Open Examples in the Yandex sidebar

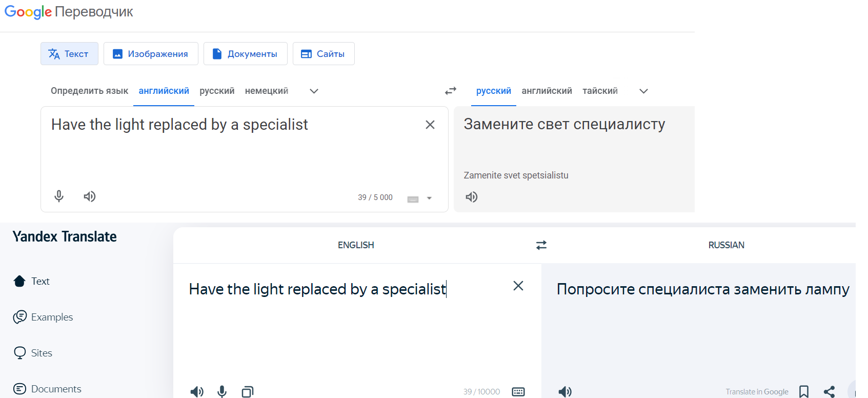(52, 317)
